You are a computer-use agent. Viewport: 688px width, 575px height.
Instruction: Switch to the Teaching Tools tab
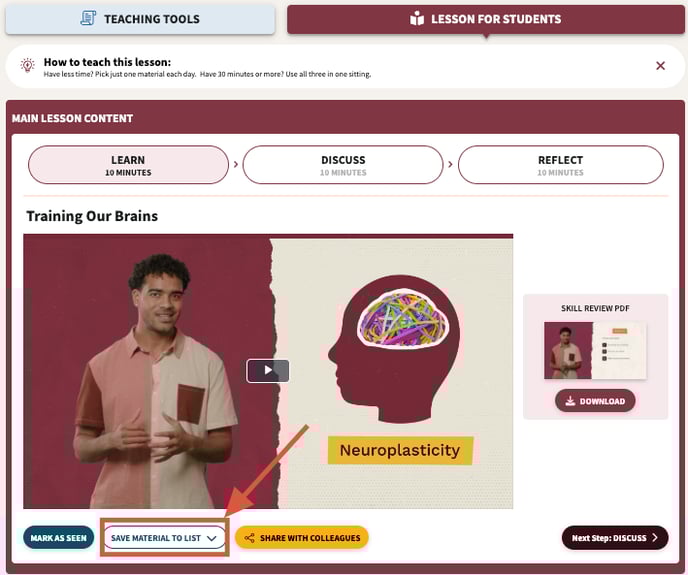point(140,19)
